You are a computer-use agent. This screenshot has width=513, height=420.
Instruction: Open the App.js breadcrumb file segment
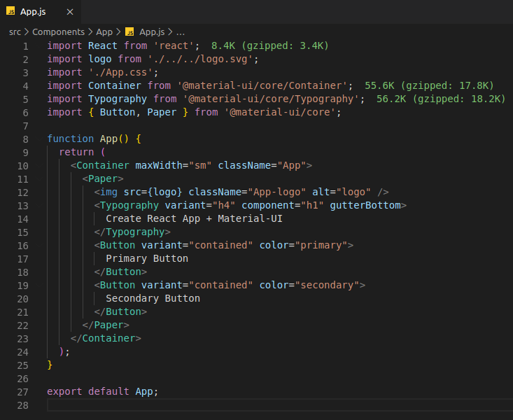coord(152,31)
